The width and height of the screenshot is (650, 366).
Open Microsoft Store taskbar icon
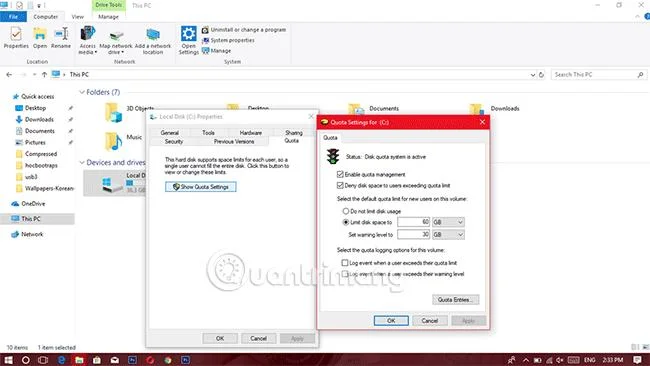click(x=97, y=360)
